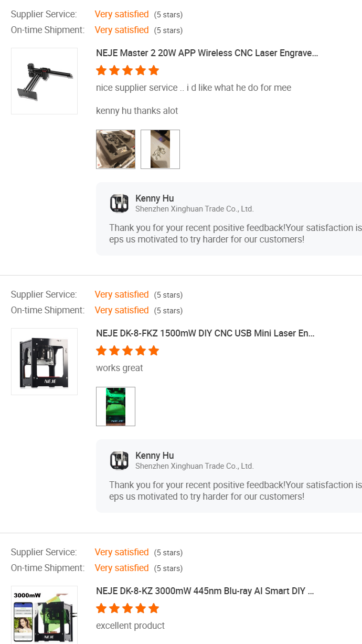Image resolution: width=362 pixels, height=644 pixels.
Task: Click the NEJE DK-8-FKZ 1500mW product title
Action: click(x=205, y=333)
